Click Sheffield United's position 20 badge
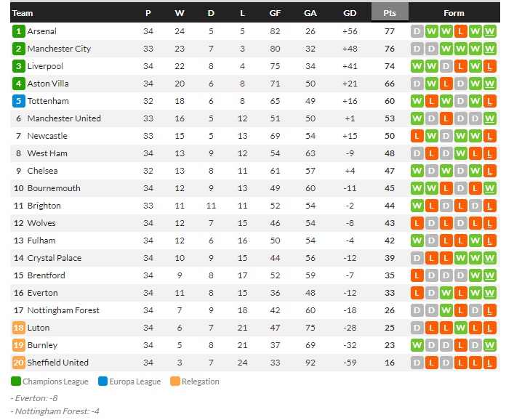The width and height of the screenshot is (514, 420). [x=18, y=363]
